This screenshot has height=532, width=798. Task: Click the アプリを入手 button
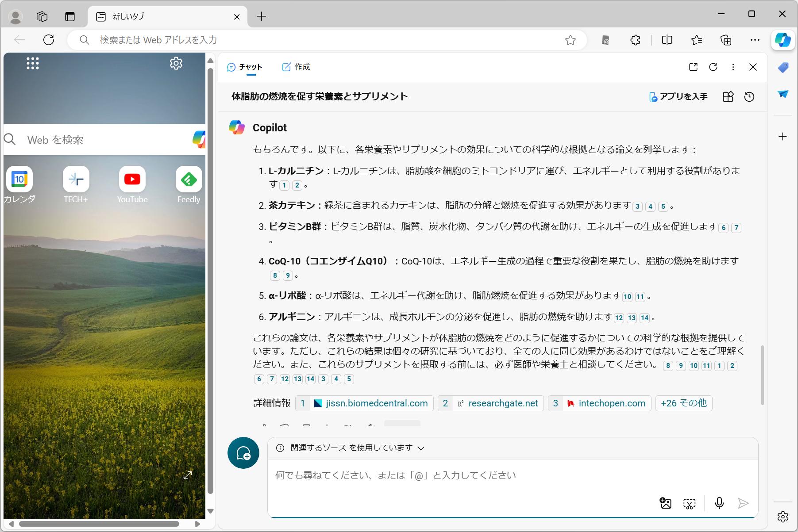[x=678, y=96]
